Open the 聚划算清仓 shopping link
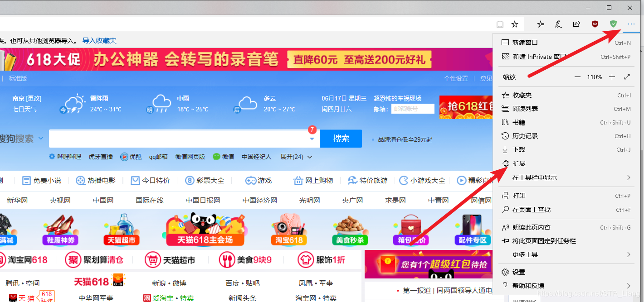644x302 pixels. 94,260
